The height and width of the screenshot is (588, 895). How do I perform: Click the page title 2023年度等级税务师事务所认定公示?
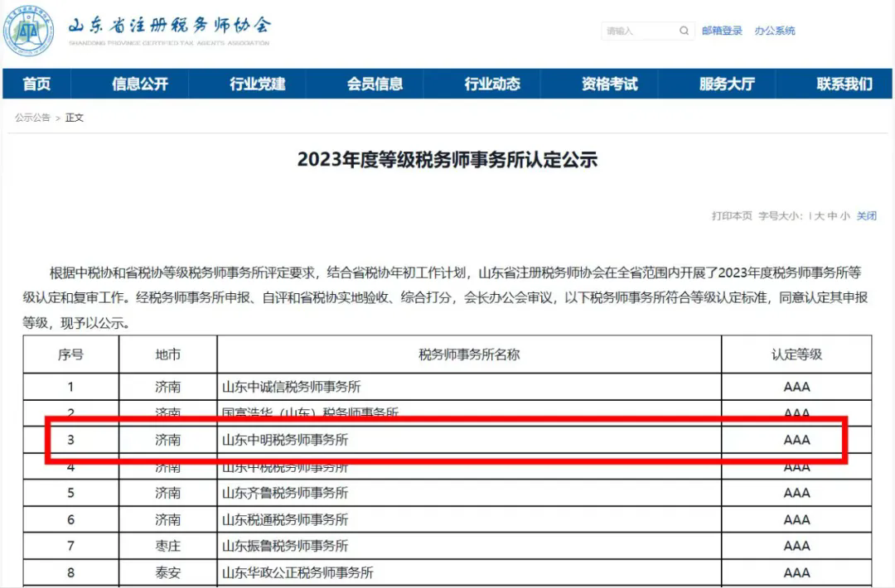(x=447, y=160)
